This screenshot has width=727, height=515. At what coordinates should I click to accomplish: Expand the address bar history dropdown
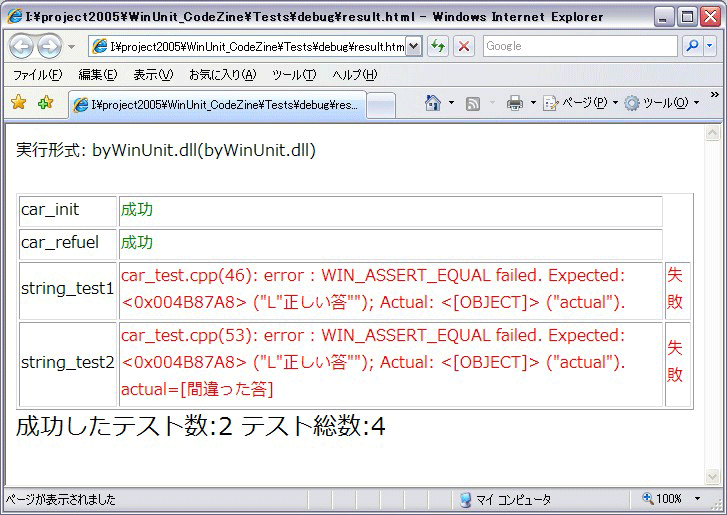[x=414, y=46]
